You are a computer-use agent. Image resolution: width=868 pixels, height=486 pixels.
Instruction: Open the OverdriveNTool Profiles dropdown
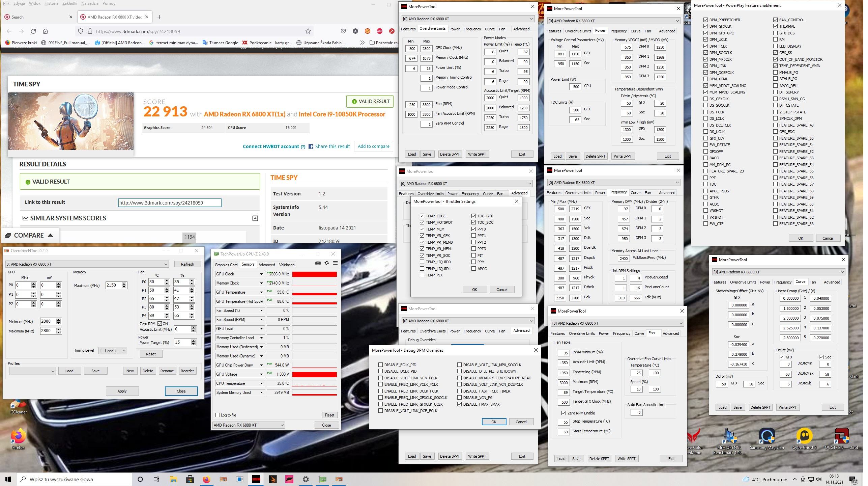[32, 371]
